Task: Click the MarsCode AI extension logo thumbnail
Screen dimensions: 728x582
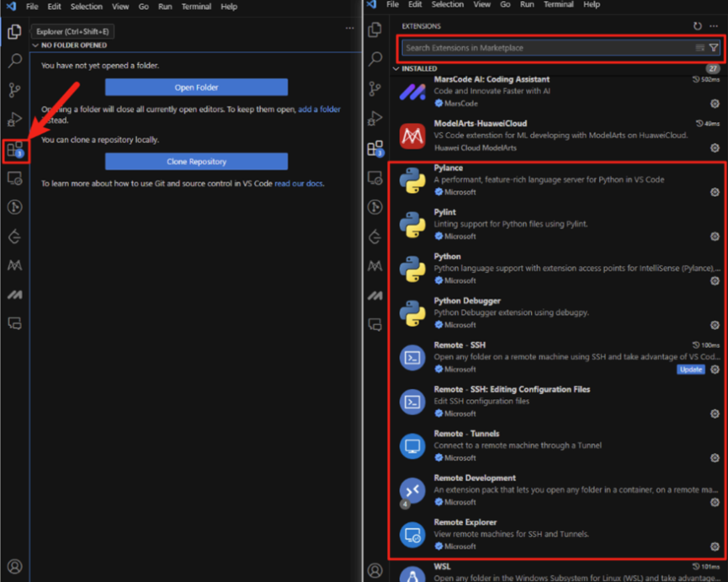Action: coord(412,92)
